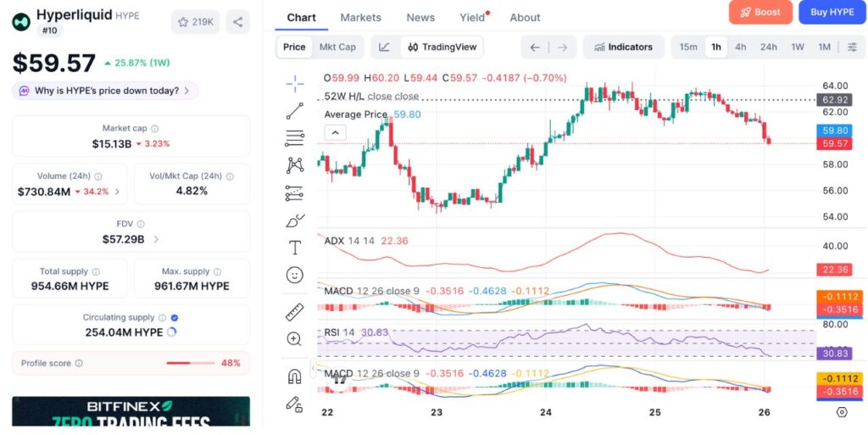Click the 52W H/L close close label
Screen dimensions: 868x435
[x=371, y=97]
